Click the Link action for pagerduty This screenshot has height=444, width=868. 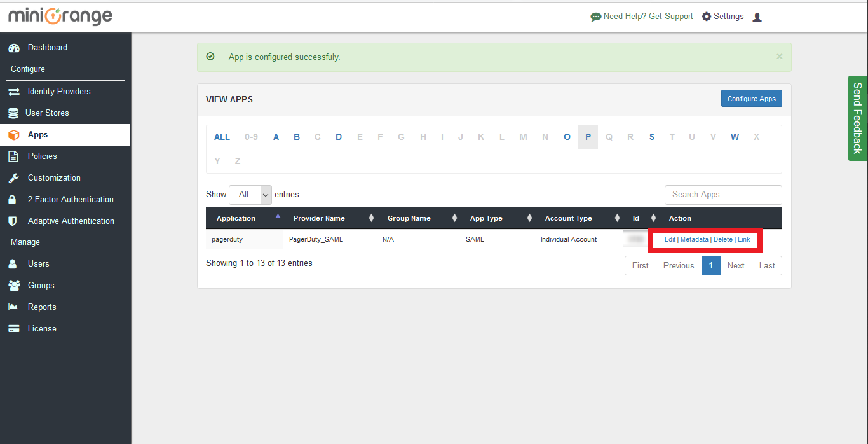click(744, 240)
